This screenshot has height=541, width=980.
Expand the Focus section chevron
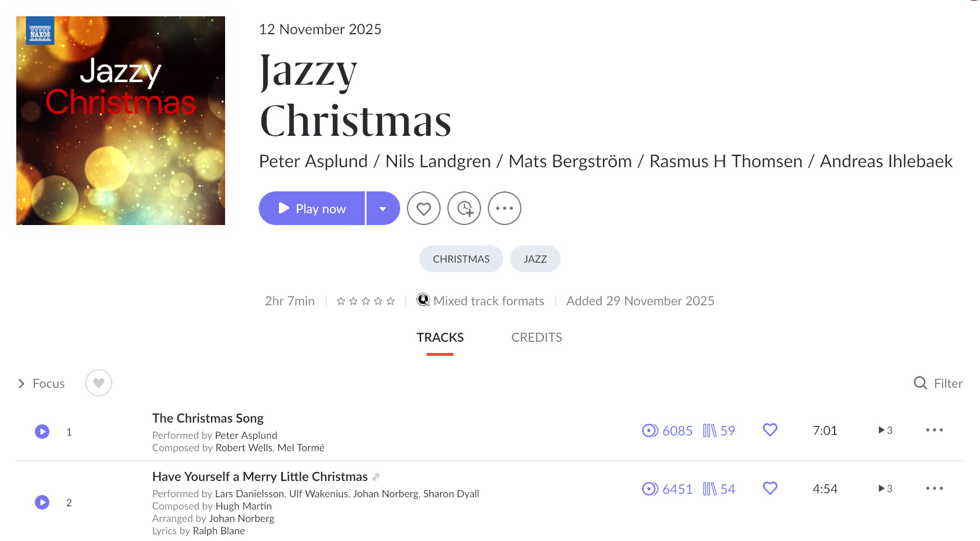coord(21,384)
